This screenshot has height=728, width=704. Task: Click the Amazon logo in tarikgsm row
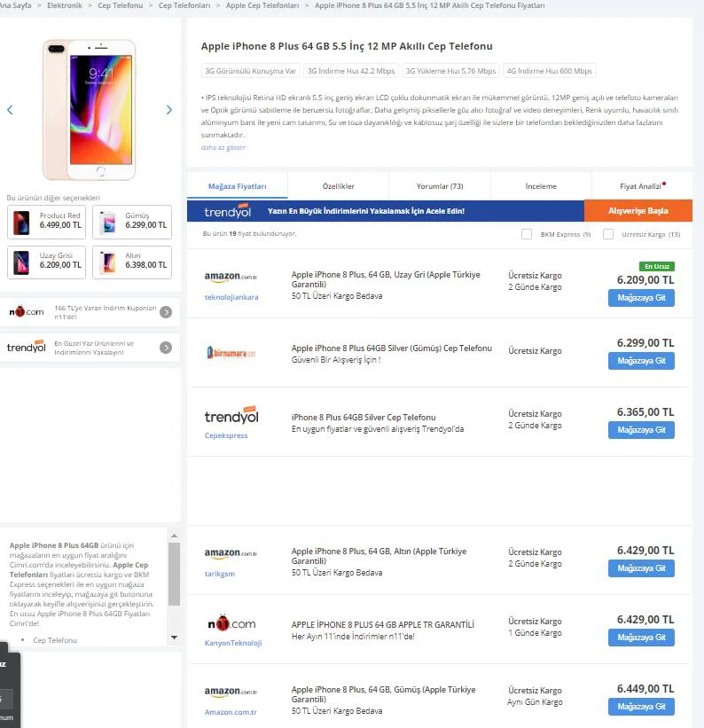(x=231, y=553)
